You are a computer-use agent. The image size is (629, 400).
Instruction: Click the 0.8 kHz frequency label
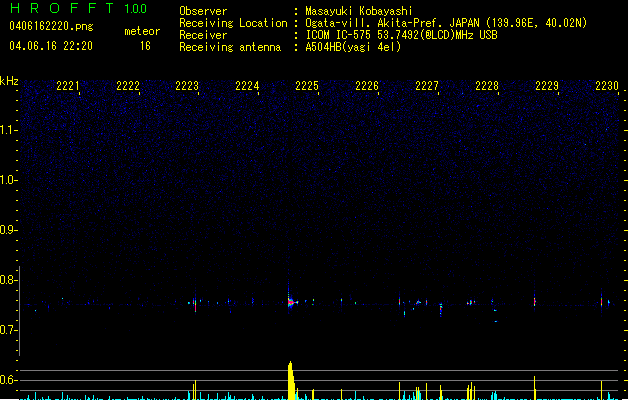click(x=8, y=280)
